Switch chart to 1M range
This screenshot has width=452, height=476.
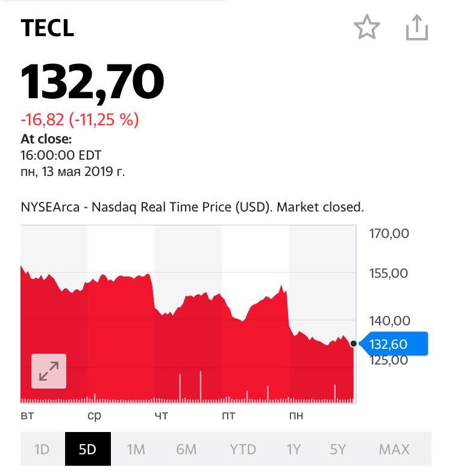[x=136, y=449]
